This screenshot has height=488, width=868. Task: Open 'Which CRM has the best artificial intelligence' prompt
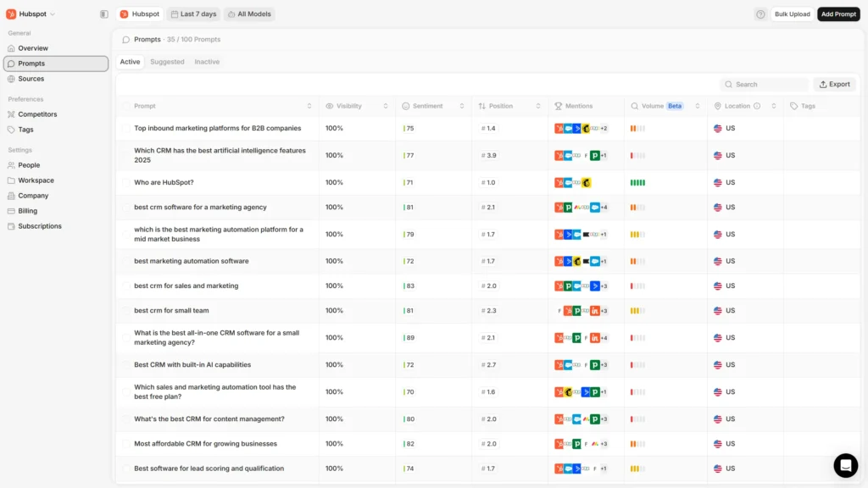pos(220,155)
